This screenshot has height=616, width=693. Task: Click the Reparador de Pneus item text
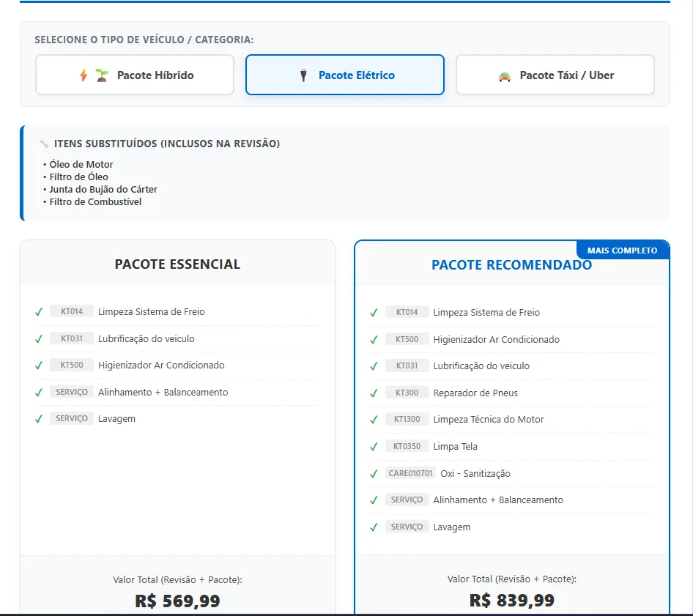pyautogui.click(x=475, y=393)
